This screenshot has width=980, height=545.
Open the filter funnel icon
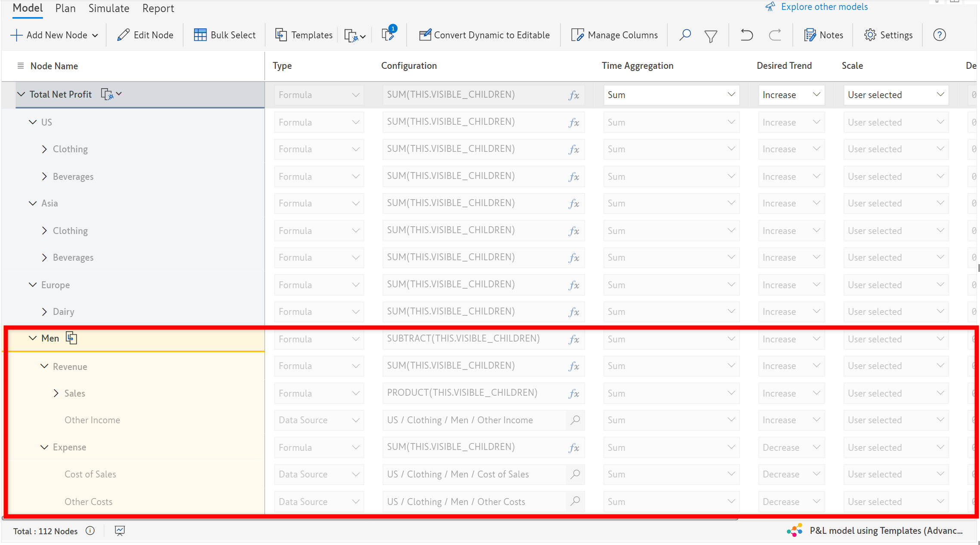(x=711, y=36)
